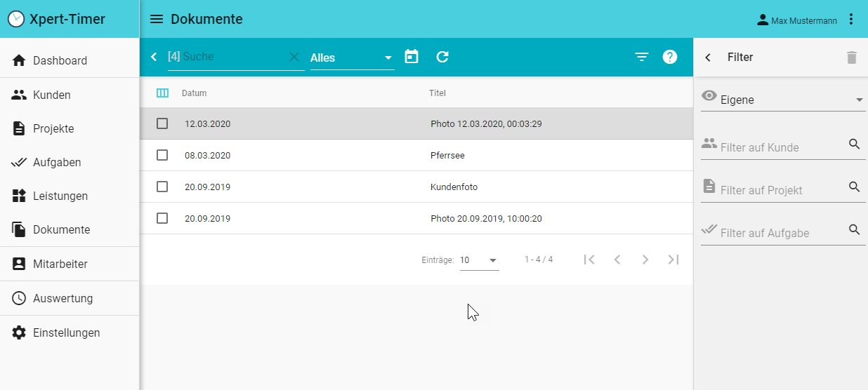This screenshot has height=390, width=868.
Task: Click the hamburger menu icon beside Dokumente
Action: pos(157,19)
